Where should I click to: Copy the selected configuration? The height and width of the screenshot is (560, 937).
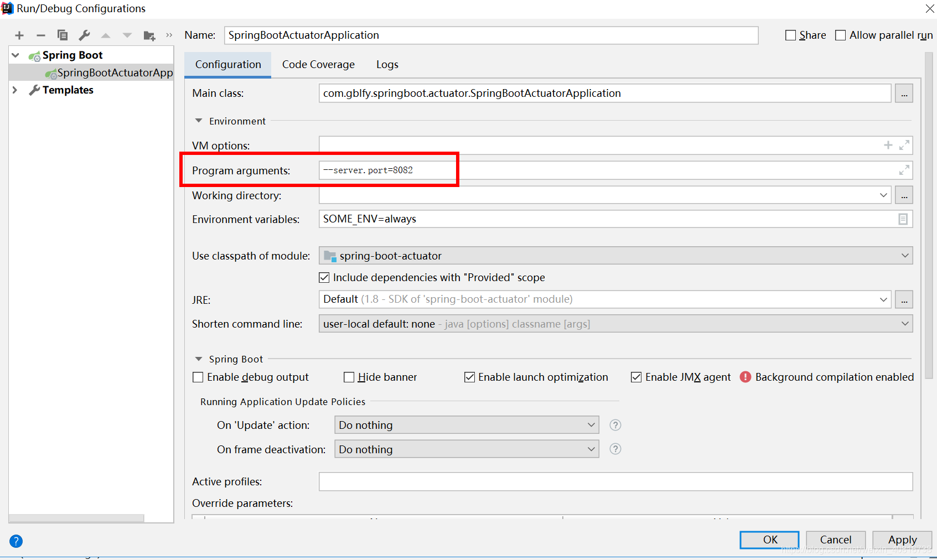(x=63, y=35)
